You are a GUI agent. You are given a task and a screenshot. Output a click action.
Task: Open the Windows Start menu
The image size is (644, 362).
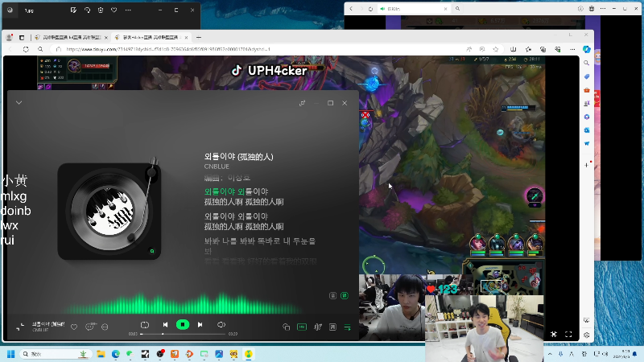(x=10, y=354)
